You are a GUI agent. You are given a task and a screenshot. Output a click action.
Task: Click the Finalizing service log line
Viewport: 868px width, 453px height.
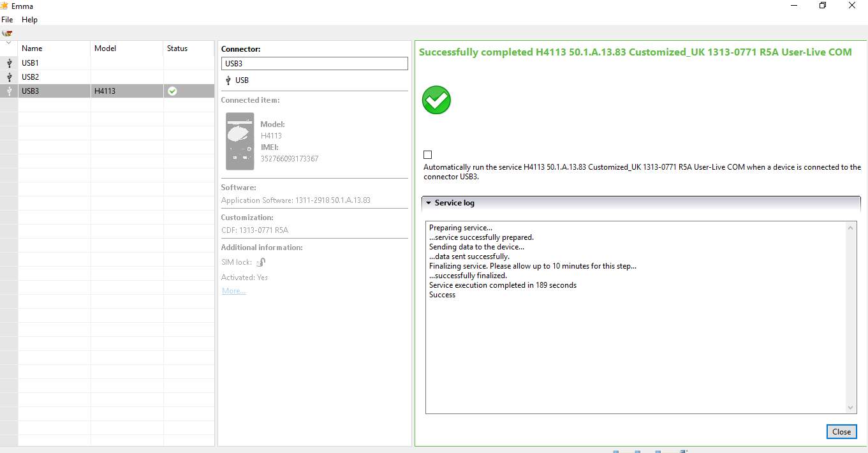[533, 266]
